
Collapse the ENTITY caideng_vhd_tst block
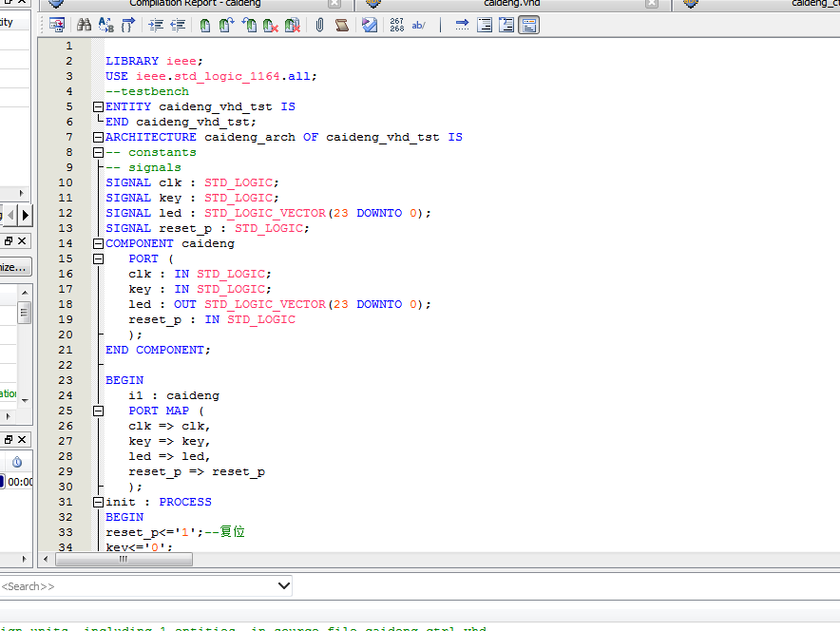click(98, 106)
